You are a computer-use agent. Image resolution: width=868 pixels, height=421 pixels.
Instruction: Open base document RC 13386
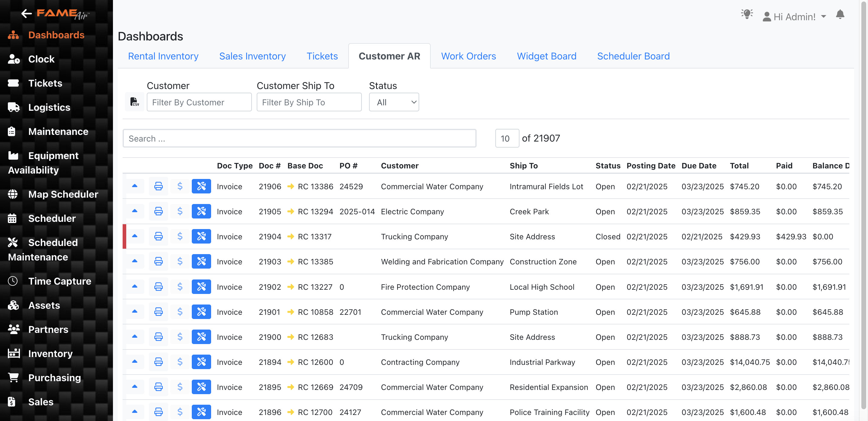315,186
